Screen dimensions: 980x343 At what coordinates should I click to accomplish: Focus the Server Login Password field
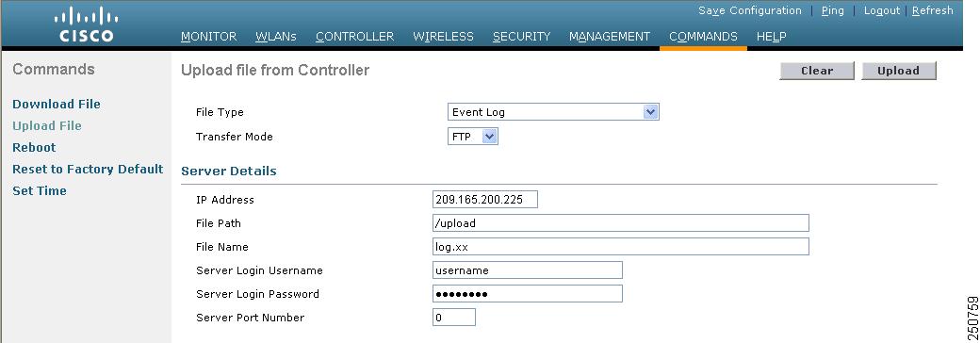coord(528,294)
